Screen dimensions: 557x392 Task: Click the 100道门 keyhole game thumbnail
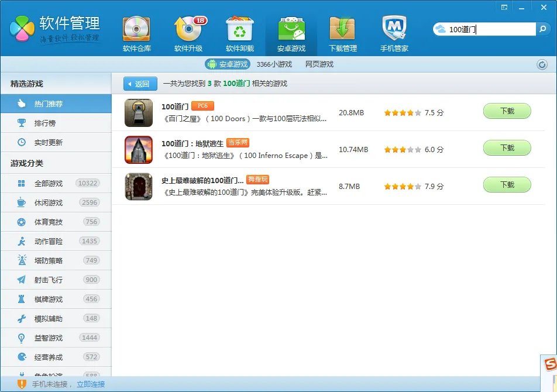(x=139, y=113)
